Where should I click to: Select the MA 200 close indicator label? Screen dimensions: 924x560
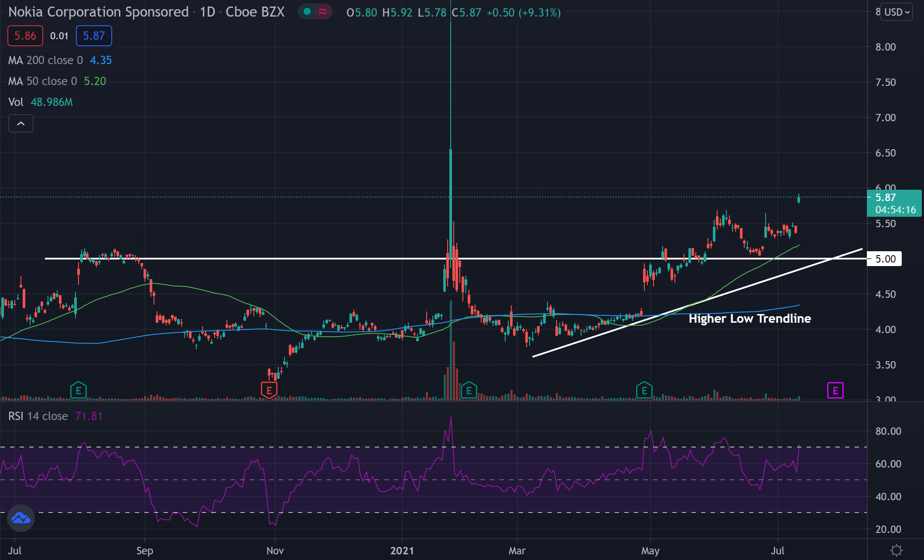click(x=45, y=60)
